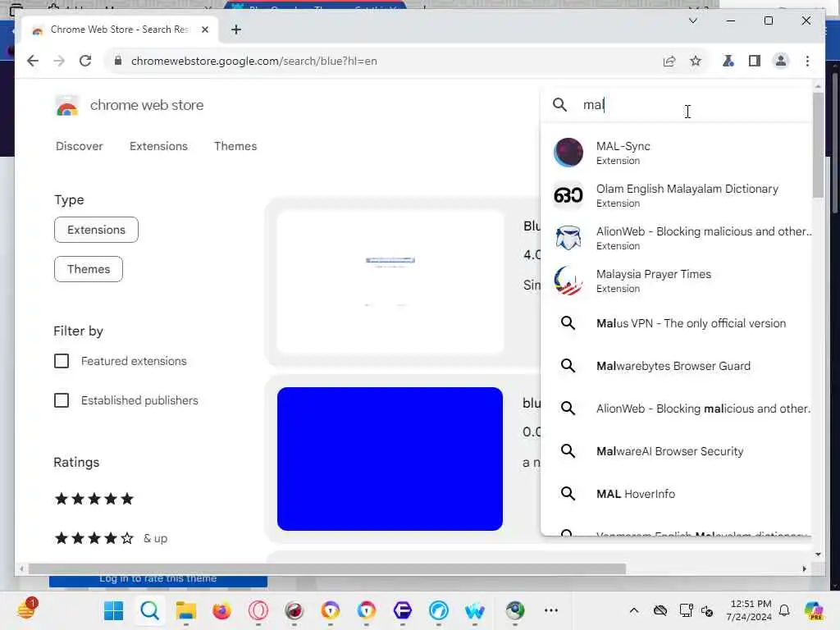Screen dimensions: 840x630
Task: Go back using the browser back arrow
Action: 33,61
